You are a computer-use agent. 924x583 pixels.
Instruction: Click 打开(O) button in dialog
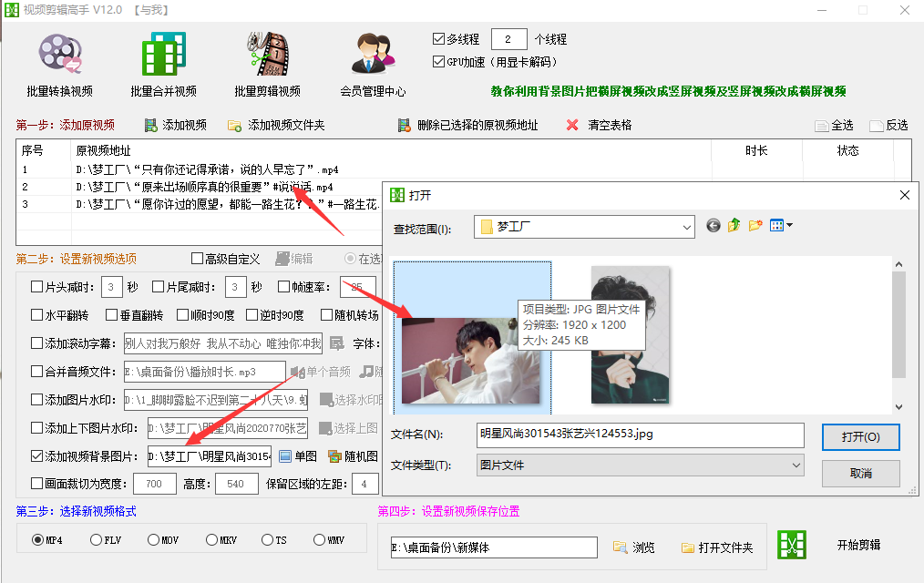click(x=860, y=437)
